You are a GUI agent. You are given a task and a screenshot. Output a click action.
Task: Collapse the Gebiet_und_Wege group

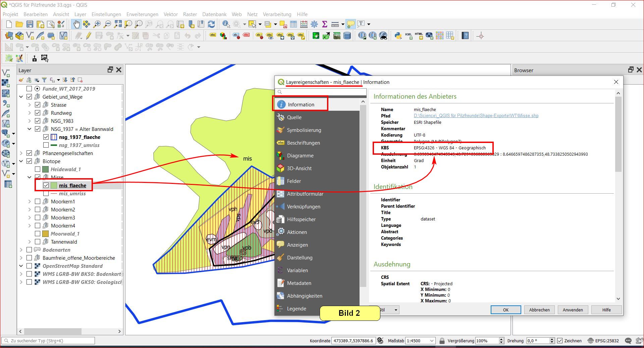(21, 97)
